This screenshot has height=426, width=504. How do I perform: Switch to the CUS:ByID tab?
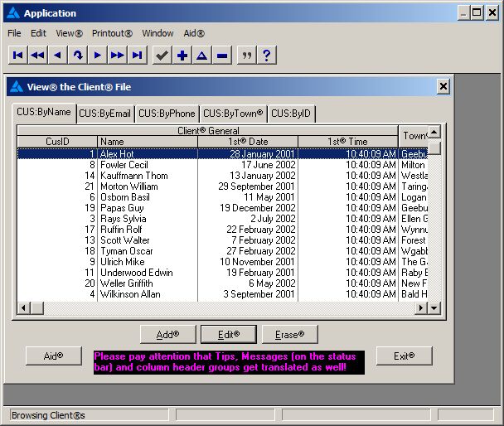(x=291, y=114)
